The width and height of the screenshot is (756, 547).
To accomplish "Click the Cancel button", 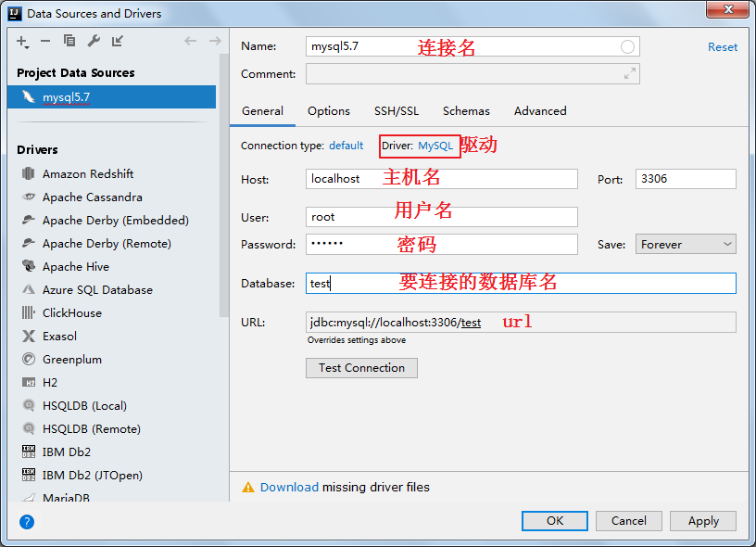I will pyautogui.click(x=629, y=521).
